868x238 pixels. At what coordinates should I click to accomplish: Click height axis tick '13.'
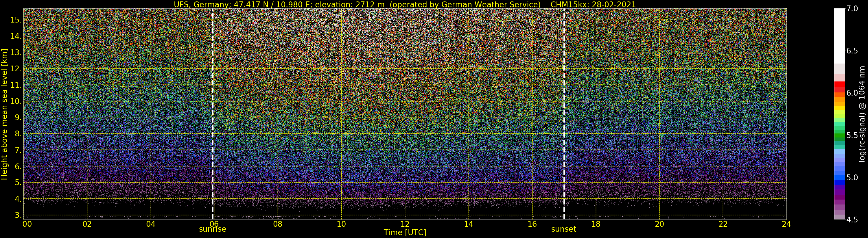coord(16,53)
